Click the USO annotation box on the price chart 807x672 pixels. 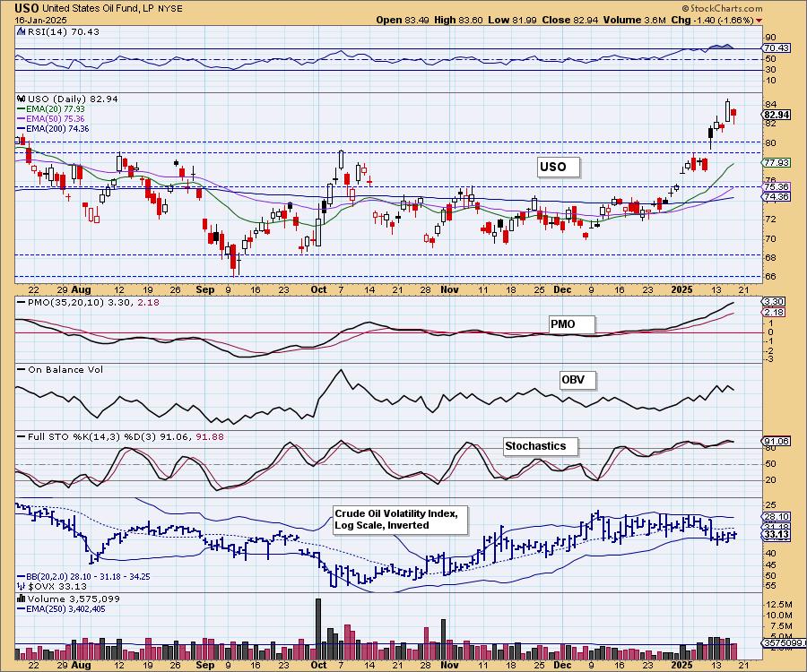[558, 167]
